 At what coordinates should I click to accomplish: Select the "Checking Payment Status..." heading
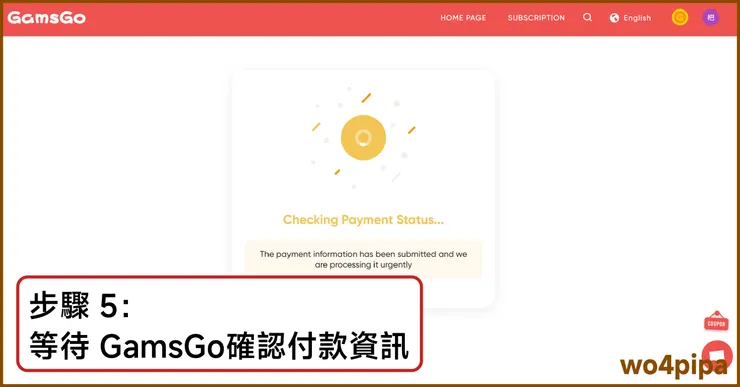coord(363,219)
